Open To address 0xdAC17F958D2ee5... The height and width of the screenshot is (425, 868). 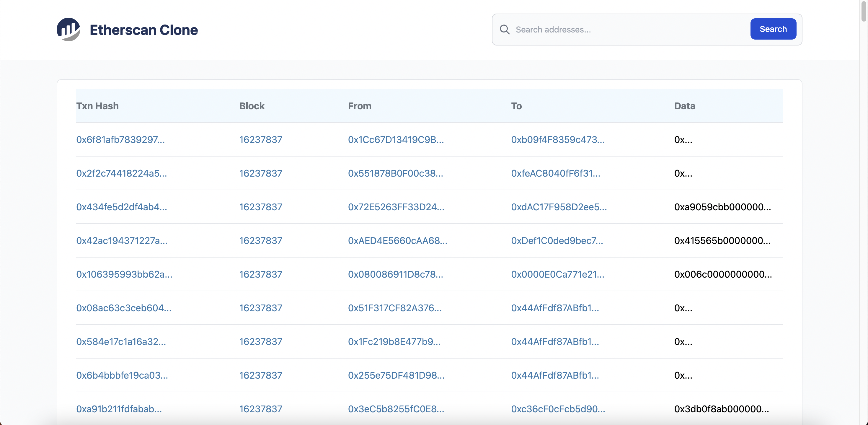click(x=559, y=207)
